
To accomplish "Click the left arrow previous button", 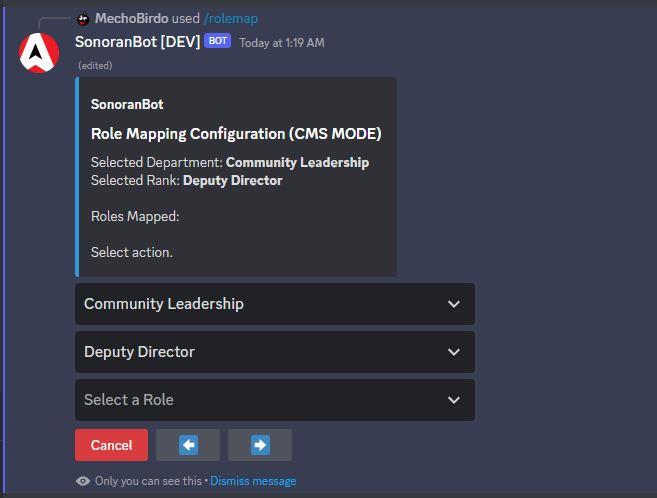I will point(188,445).
